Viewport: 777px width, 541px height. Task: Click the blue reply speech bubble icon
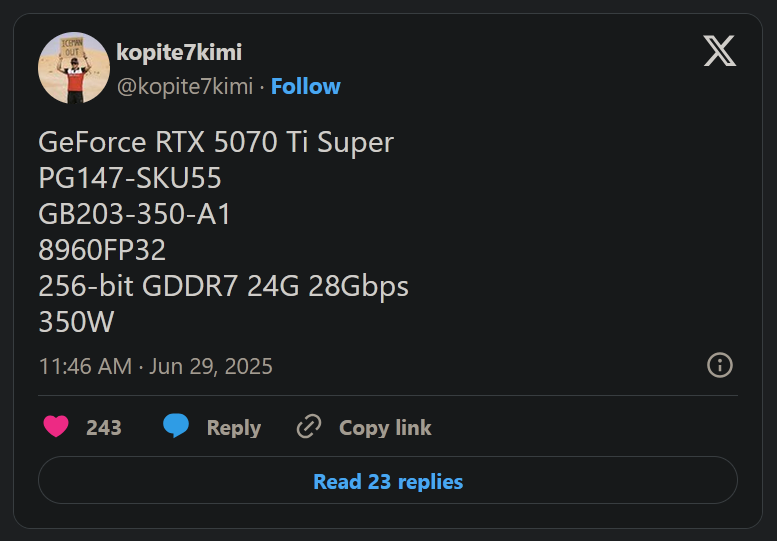pos(176,427)
